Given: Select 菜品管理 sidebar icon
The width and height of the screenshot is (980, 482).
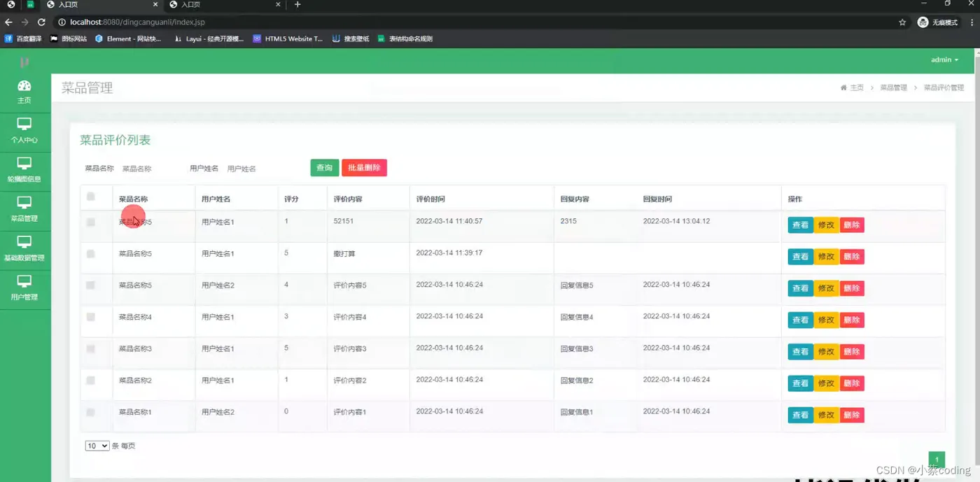Looking at the screenshot, I should 24,202.
